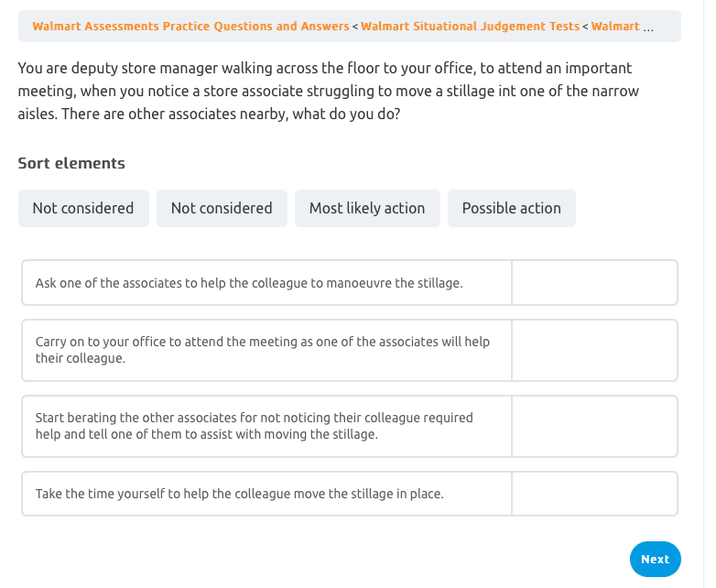Click empty slot beside 'Take the time yourself'
This screenshot has width=716, height=588.
(594, 494)
